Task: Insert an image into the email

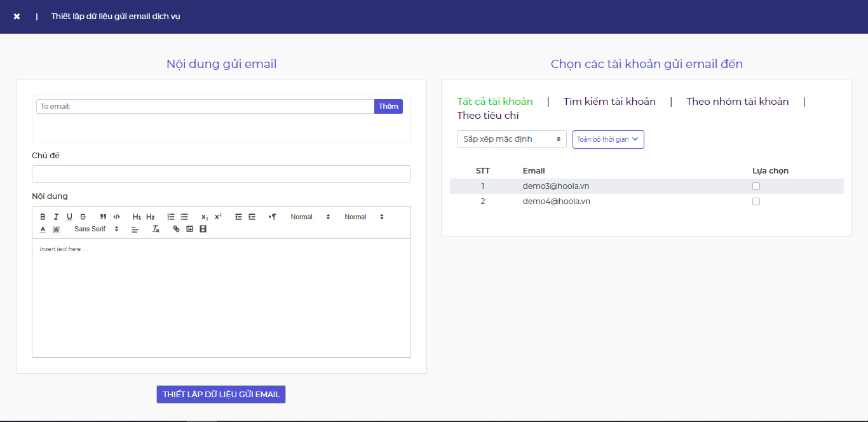Action: (189, 229)
